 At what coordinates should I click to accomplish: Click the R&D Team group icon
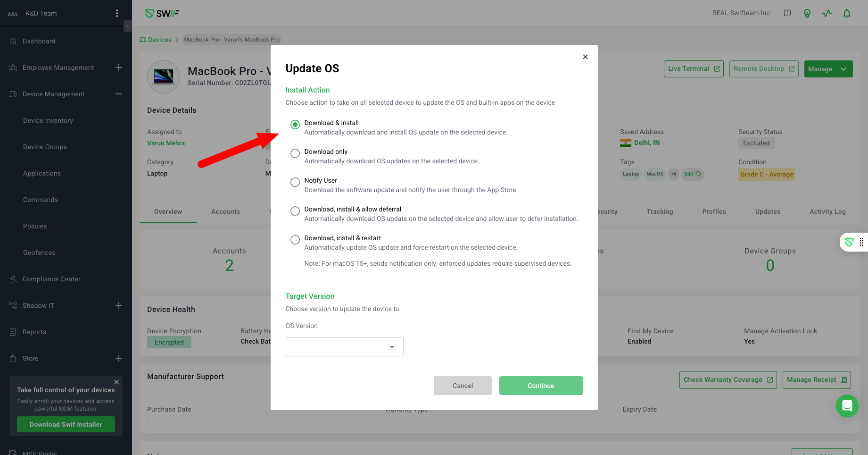[13, 14]
